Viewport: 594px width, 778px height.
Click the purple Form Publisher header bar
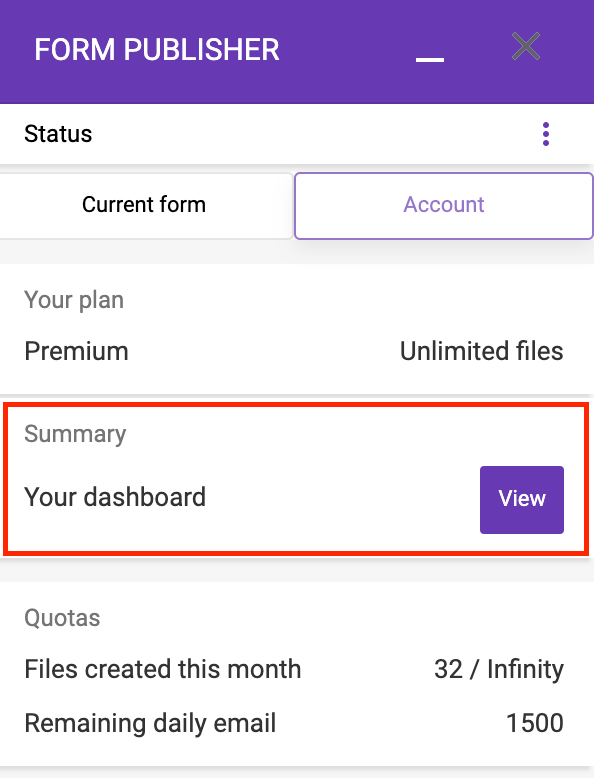point(297,52)
